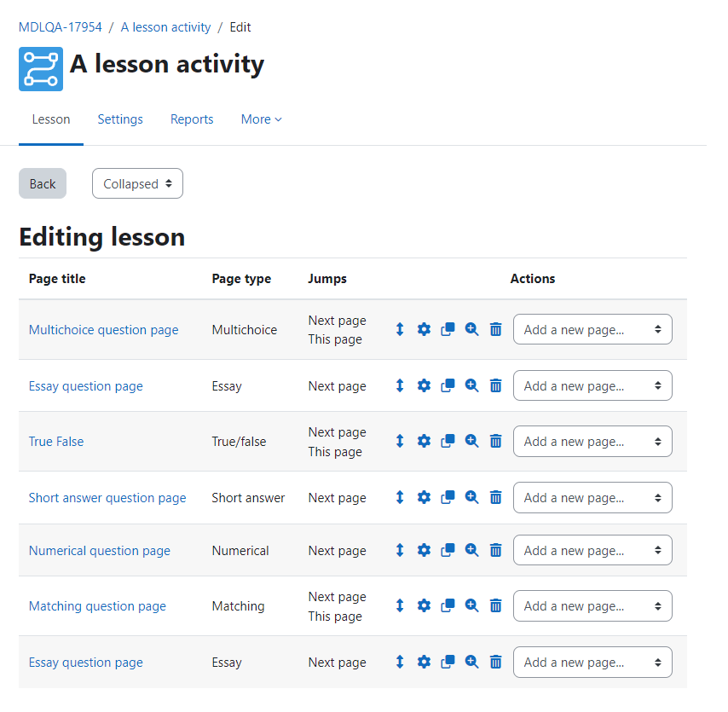The width and height of the screenshot is (728, 712).
Task: Open the Reports tab
Action: click(x=192, y=119)
